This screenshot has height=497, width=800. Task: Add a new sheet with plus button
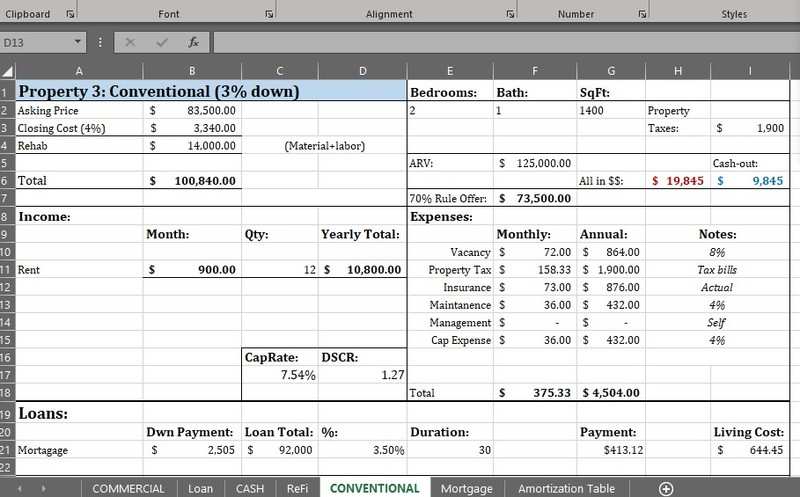click(666, 488)
